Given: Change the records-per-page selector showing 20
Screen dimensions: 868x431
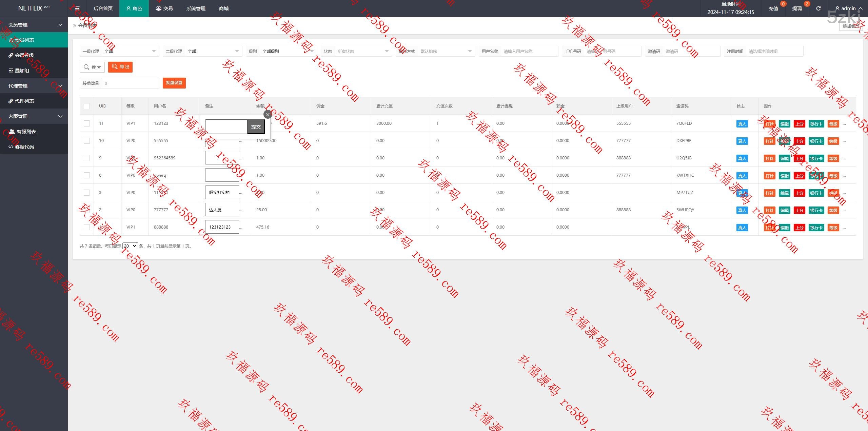Looking at the screenshot, I should click(x=130, y=246).
